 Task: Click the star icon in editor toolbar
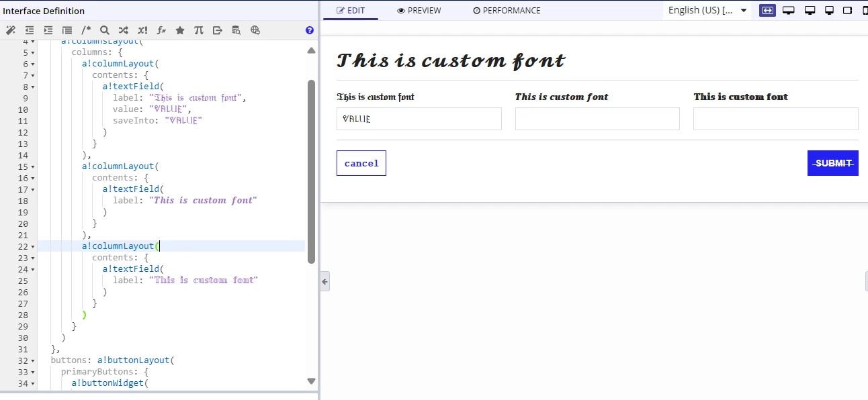click(x=180, y=30)
